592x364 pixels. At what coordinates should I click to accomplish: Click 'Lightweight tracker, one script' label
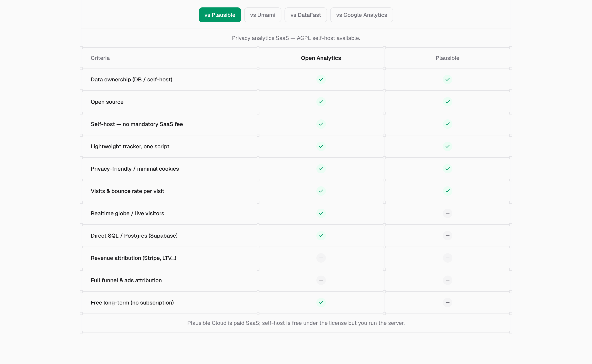tap(130, 146)
